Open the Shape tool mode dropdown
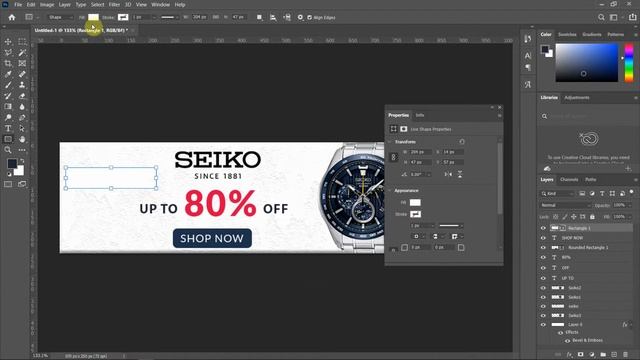 click(x=60, y=17)
